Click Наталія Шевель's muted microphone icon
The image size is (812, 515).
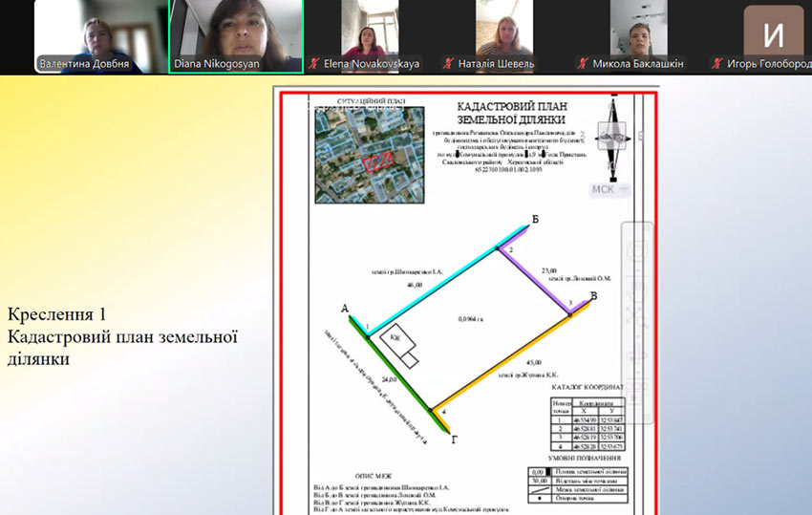click(x=446, y=64)
